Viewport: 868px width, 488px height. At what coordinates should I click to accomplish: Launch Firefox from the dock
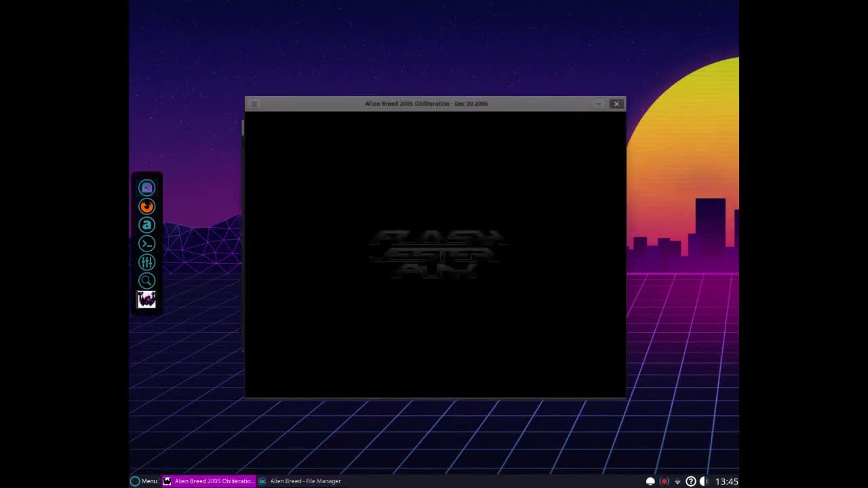coord(146,206)
